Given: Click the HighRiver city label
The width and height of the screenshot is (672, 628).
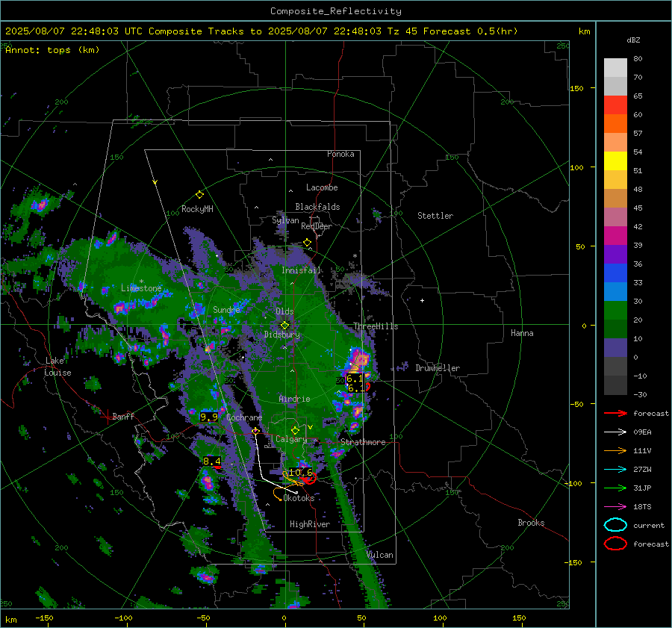Looking at the screenshot, I should 310,524.
